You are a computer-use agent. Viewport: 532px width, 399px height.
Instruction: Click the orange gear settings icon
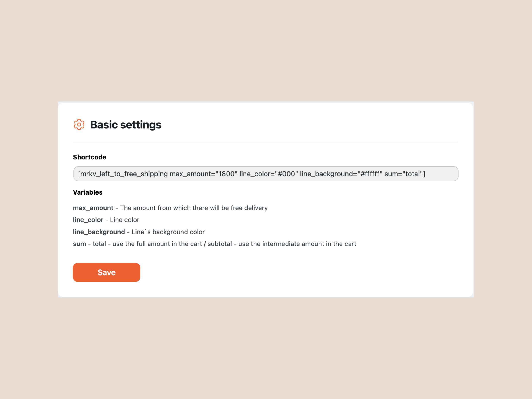coord(79,124)
